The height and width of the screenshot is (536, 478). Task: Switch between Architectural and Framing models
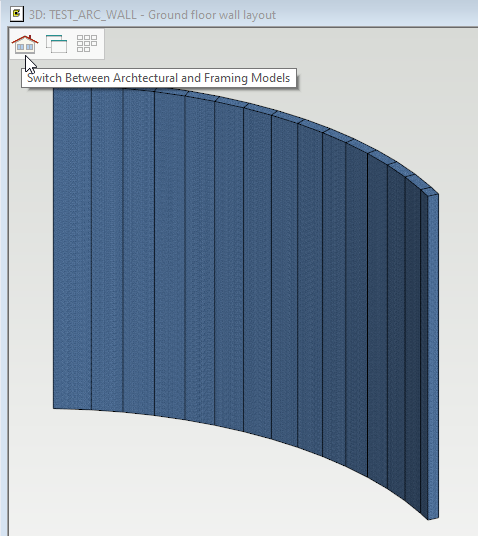tap(25, 44)
